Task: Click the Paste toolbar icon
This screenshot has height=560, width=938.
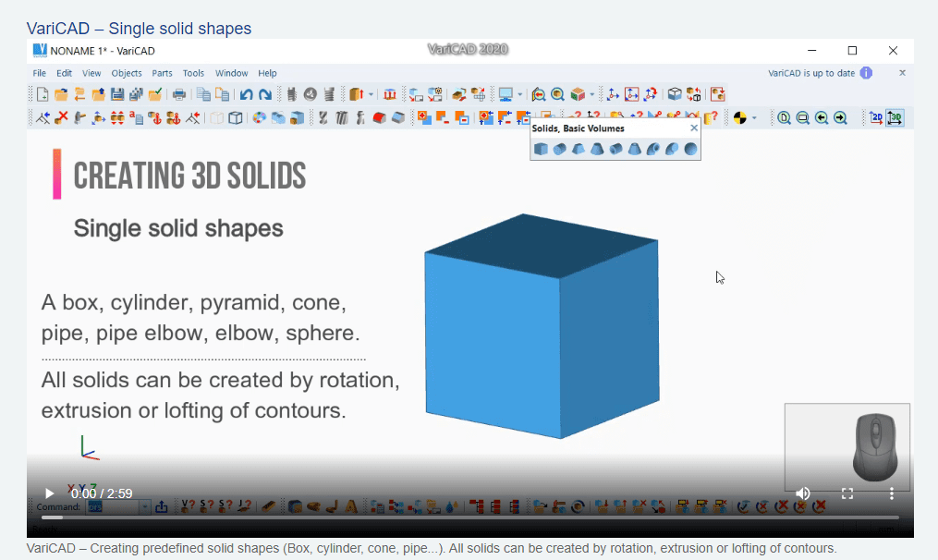Action: point(222,94)
